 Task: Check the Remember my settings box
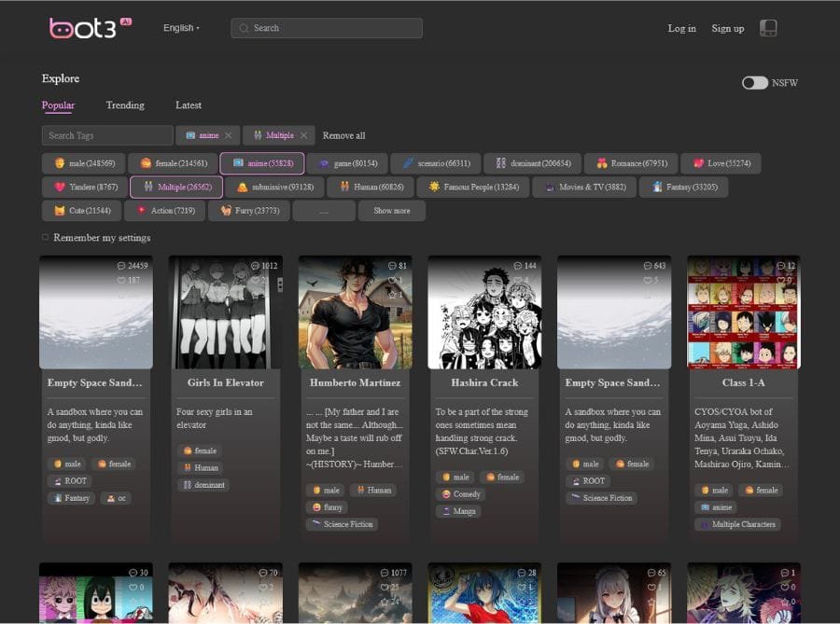pos(45,238)
